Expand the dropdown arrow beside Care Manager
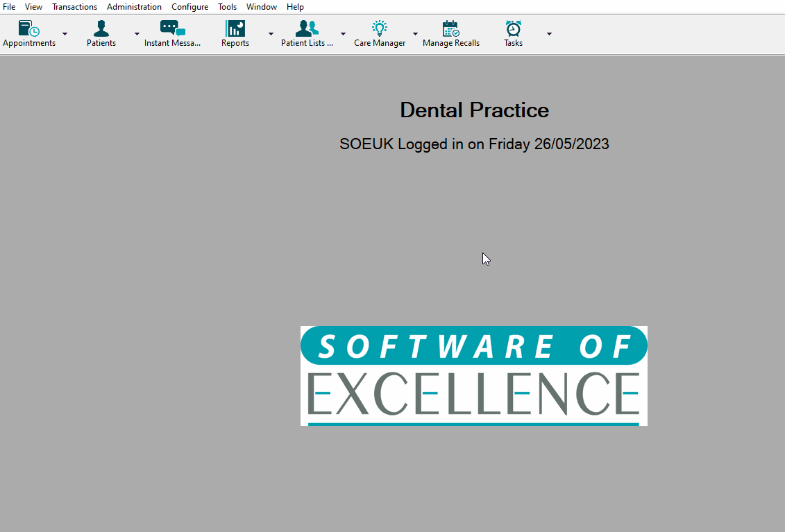 (415, 34)
